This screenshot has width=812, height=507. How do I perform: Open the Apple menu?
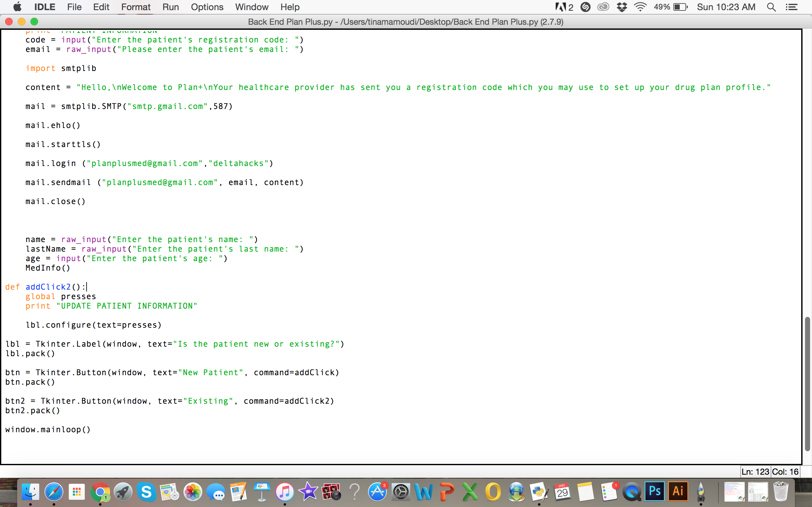(17, 7)
